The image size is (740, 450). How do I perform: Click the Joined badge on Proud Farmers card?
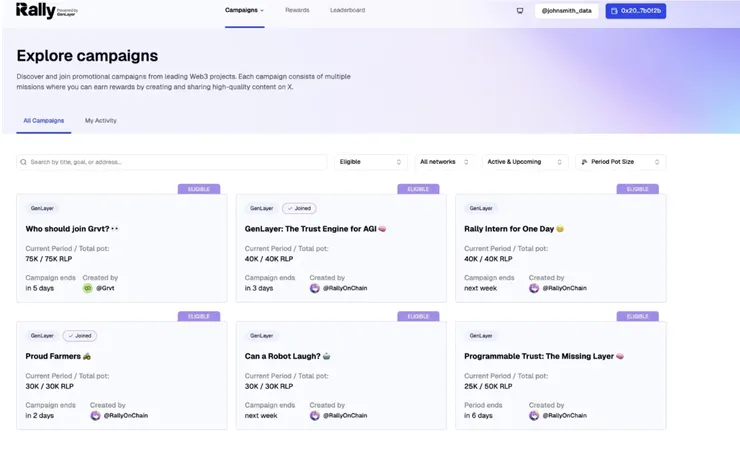(80, 336)
